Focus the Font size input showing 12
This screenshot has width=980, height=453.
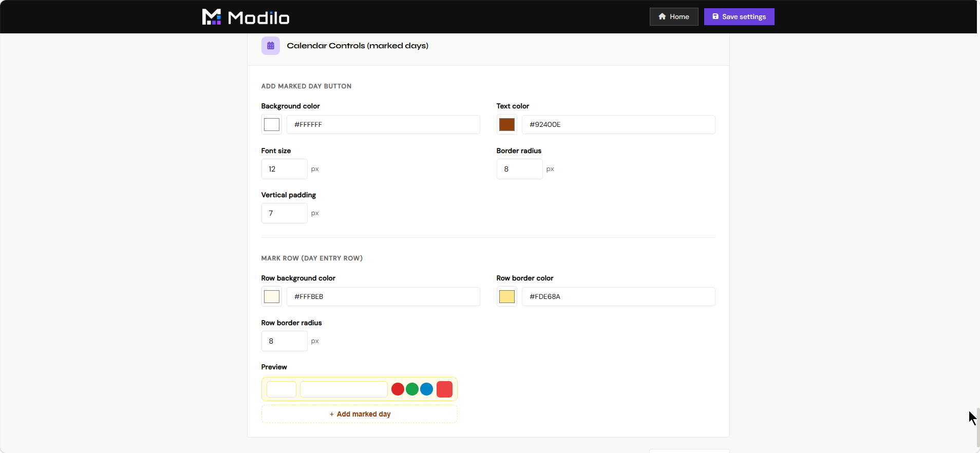pyautogui.click(x=285, y=169)
